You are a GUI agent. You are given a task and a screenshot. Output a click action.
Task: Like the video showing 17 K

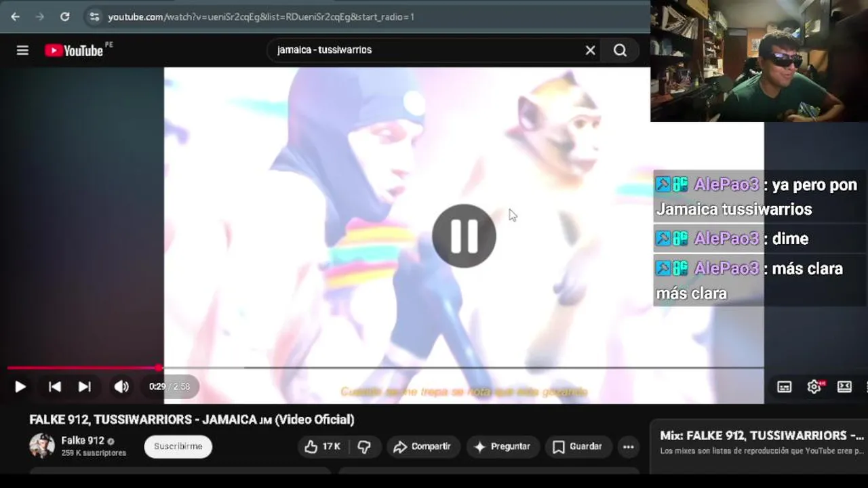(323, 447)
